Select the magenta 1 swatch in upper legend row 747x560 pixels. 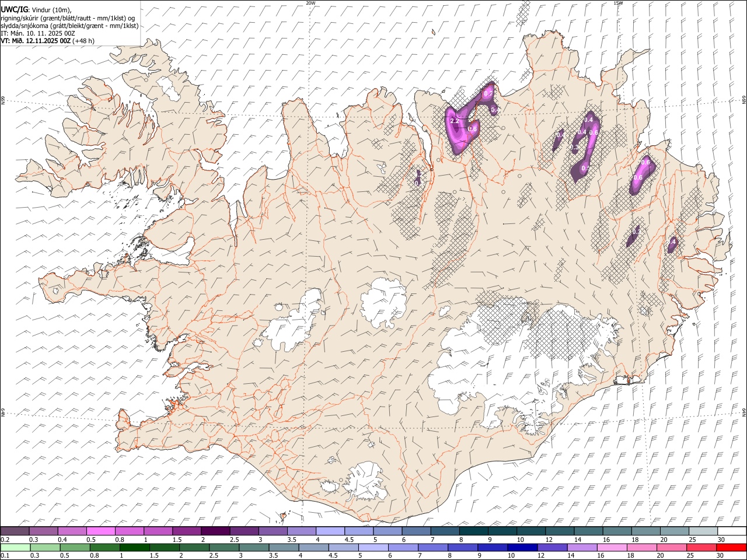coord(158,531)
